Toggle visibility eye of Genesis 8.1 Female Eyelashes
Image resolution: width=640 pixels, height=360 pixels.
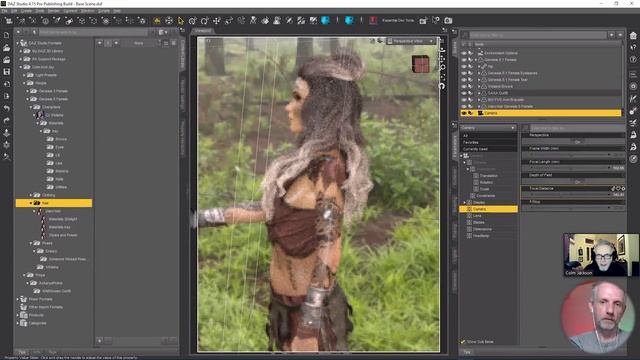(464, 73)
